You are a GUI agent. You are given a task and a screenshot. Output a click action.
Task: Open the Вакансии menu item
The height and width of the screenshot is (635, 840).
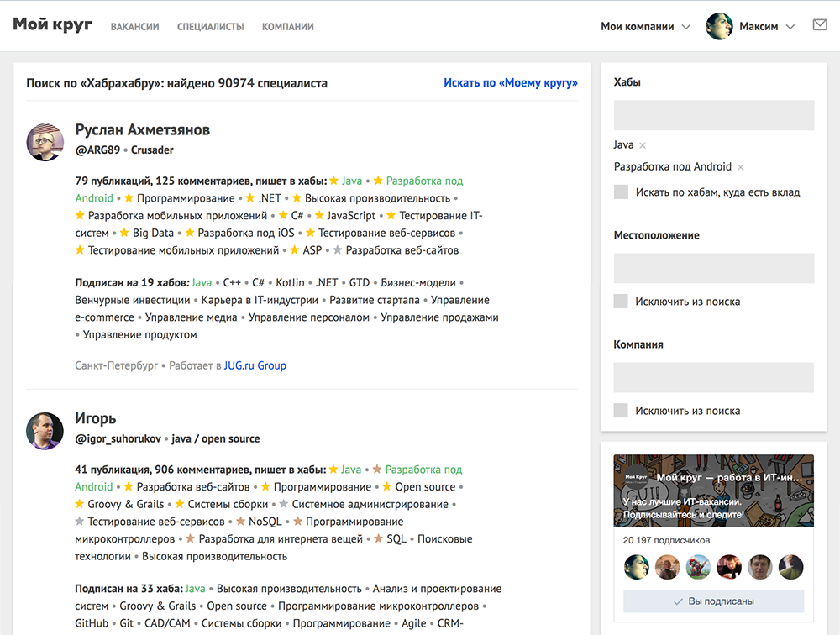click(134, 27)
